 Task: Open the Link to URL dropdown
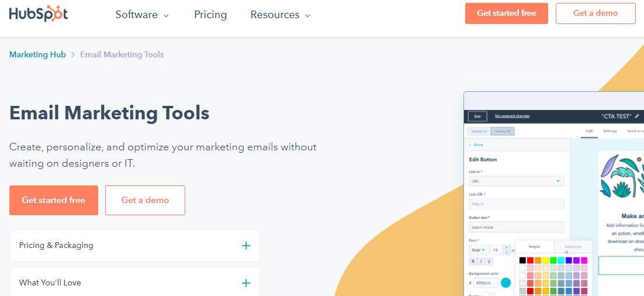point(516,181)
